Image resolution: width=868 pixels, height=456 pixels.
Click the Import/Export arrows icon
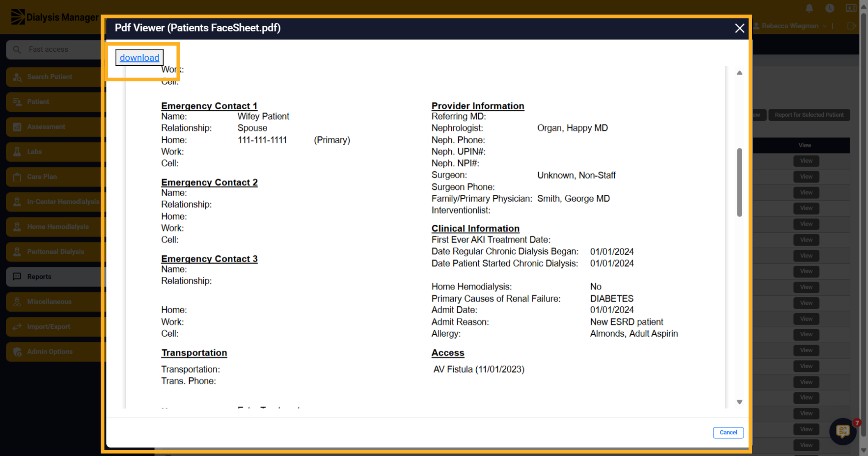[17, 327]
